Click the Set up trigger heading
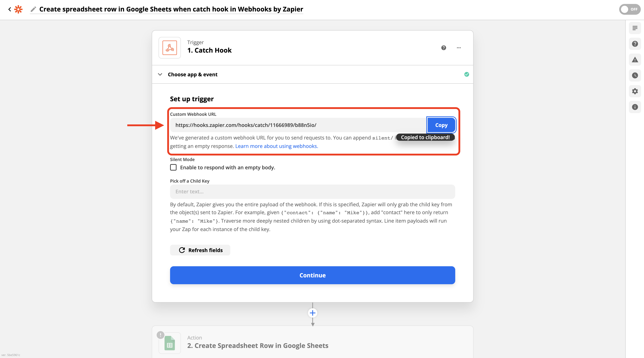 (192, 99)
